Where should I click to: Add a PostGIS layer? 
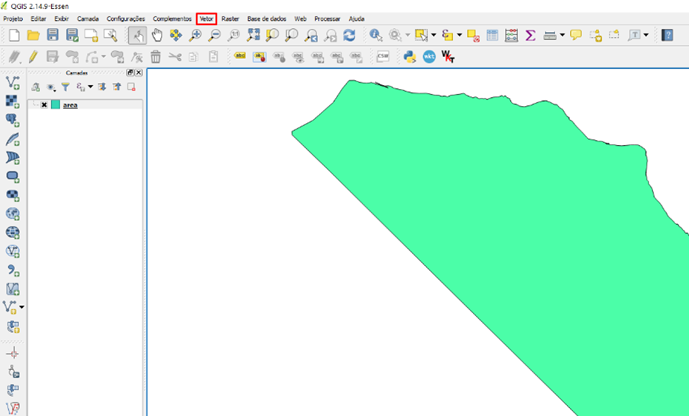pyautogui.click(x=13, y=120)
